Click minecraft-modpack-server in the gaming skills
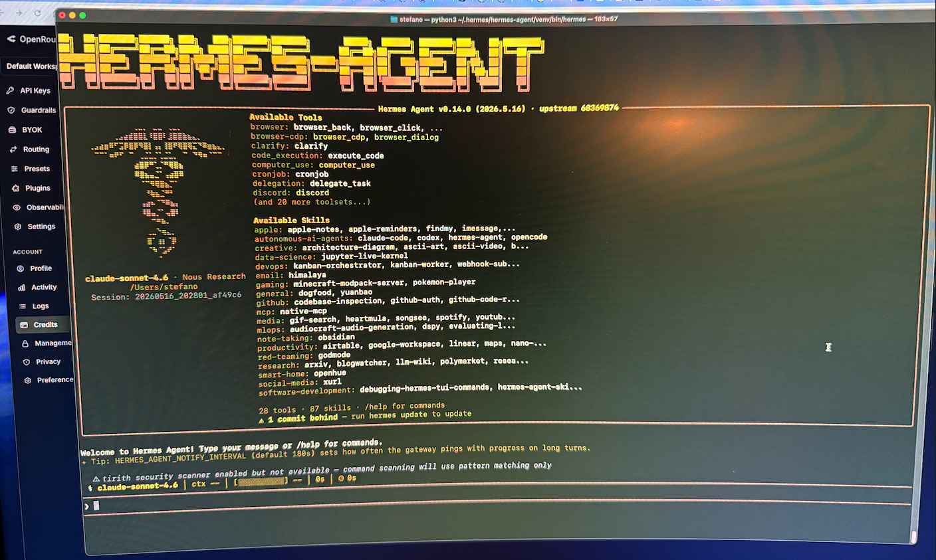This screenshot has width=936, height=560. coord(347,283)
